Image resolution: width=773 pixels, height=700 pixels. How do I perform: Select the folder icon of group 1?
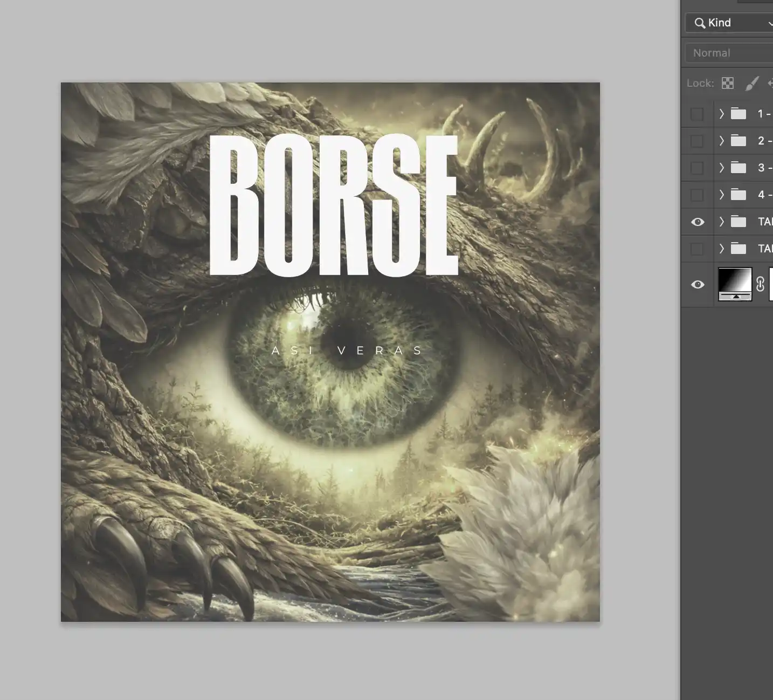pyautogui.click(x=738, y=114)
